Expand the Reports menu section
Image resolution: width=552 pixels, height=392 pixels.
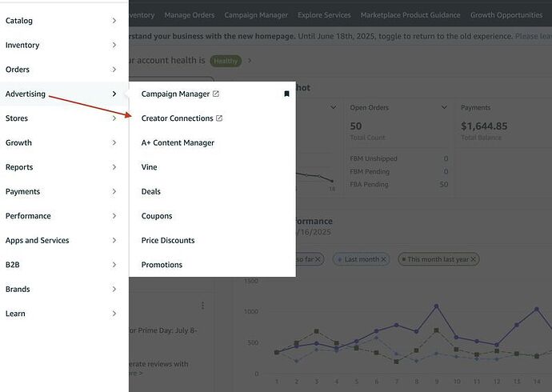tap(114, 167)
